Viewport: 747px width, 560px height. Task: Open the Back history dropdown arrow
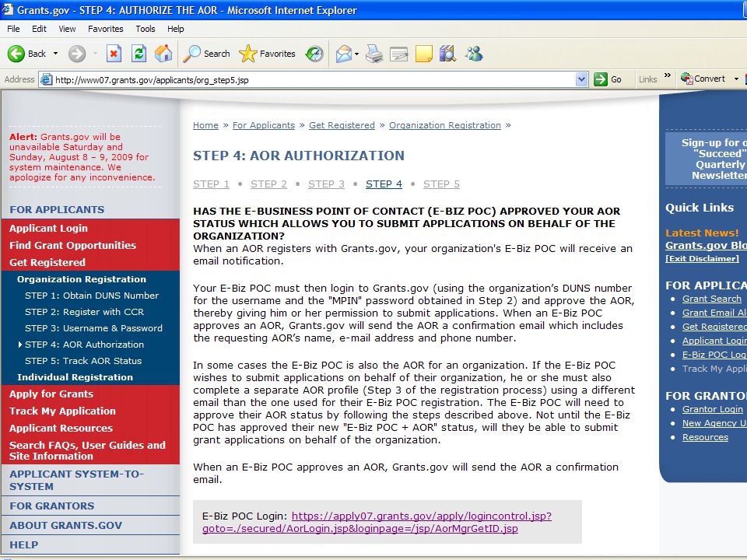(55, 54)
